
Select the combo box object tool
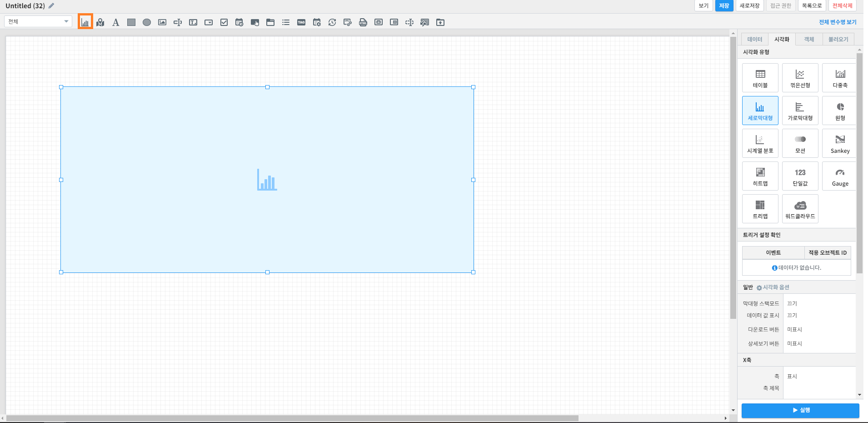click(209, 22)
